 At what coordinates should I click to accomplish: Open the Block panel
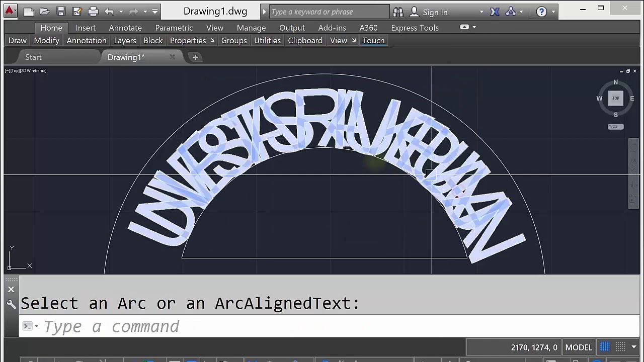pos(153,41)
